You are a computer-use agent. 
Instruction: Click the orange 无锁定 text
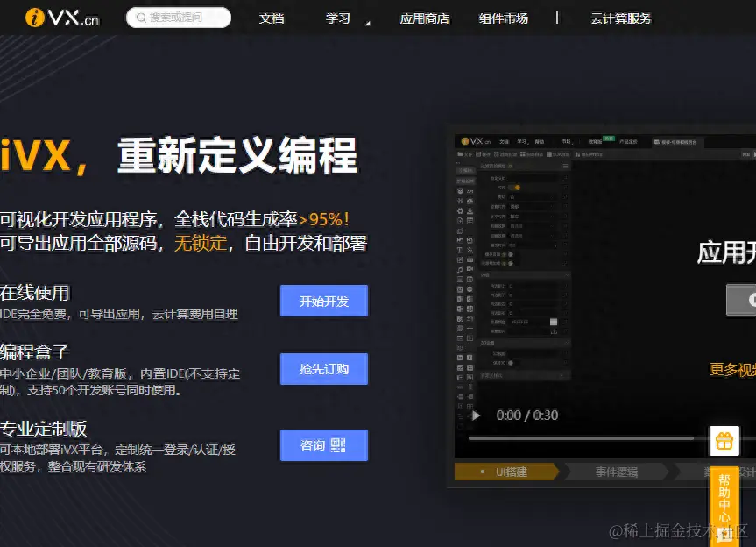[201, 243]
